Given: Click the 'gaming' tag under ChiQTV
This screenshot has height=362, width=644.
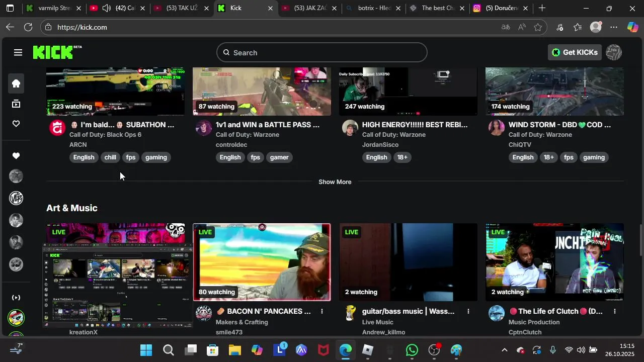Looking at the screenshot, I should pos(594,157).
